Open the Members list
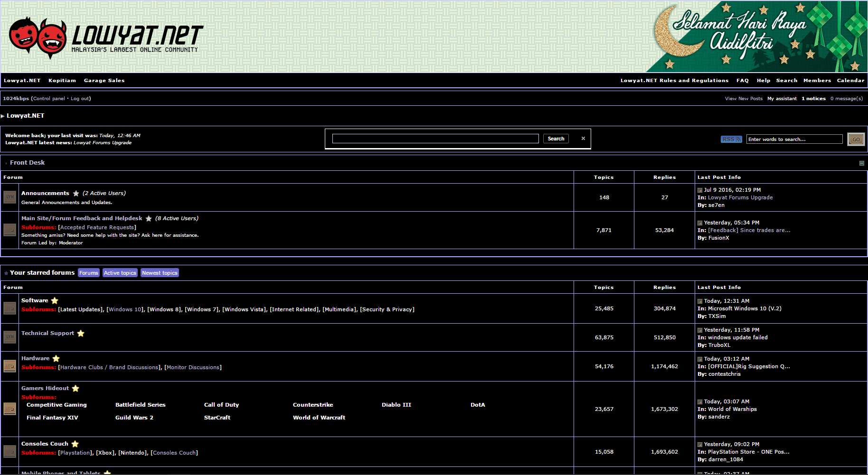This screenshot has width=868, height=475. coord(817,81)
